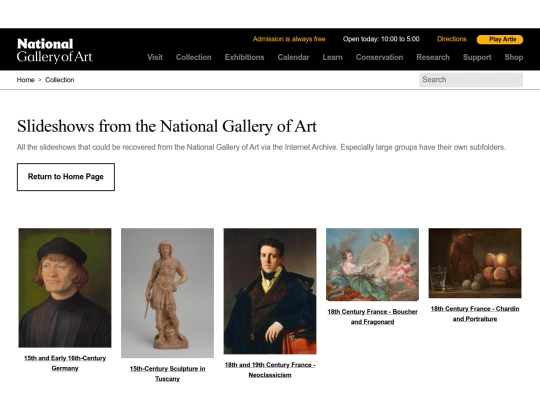The height and width of the screenshot is (405, 540).
Task: Click 'Open today: 10:00 to 5:00' text
Action: (x=381, y=39)
